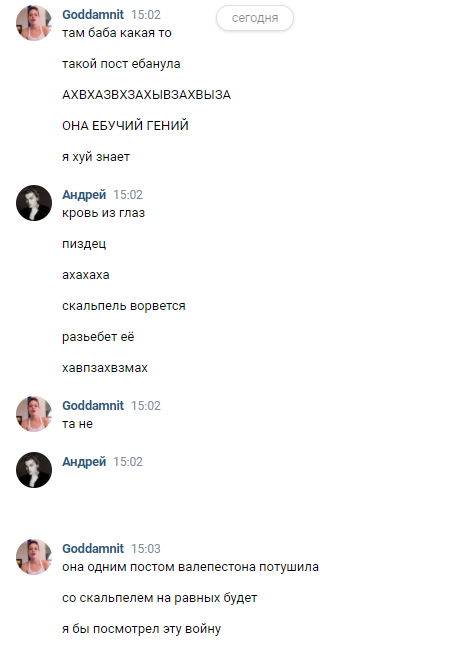Click Андрей's avatar beside 'кровь из глаз'
This screenshot has height=646, width=466.
34,203
